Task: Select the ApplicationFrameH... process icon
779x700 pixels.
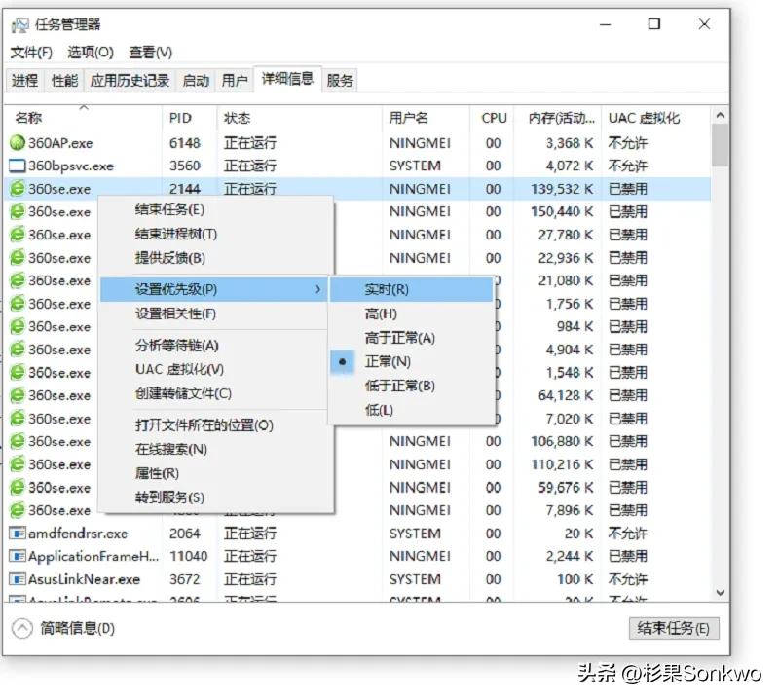Action: (x=18, y=556)
